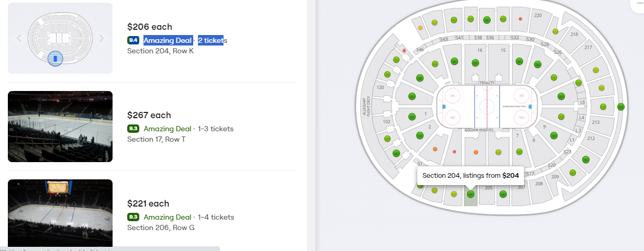Click the next arrow on seat map thumbnail
The image size is (644, 251).
coord(102,38)
